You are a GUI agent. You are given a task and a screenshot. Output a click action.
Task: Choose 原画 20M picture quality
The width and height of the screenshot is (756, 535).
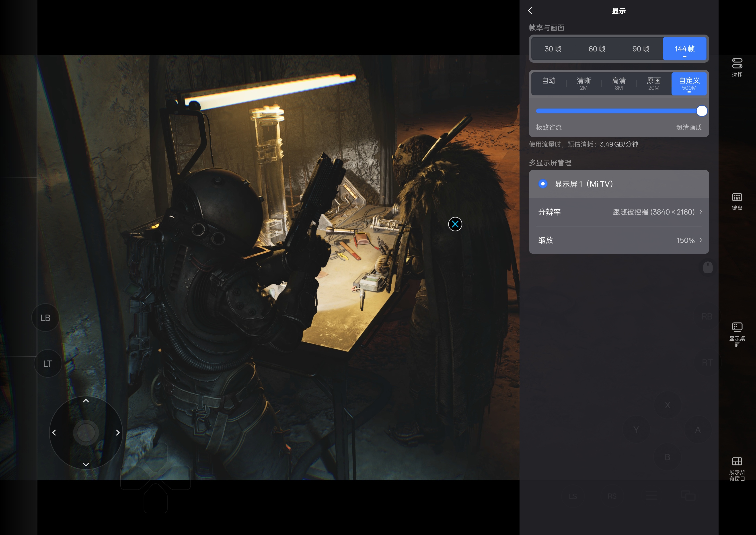(x=653, y=84)
